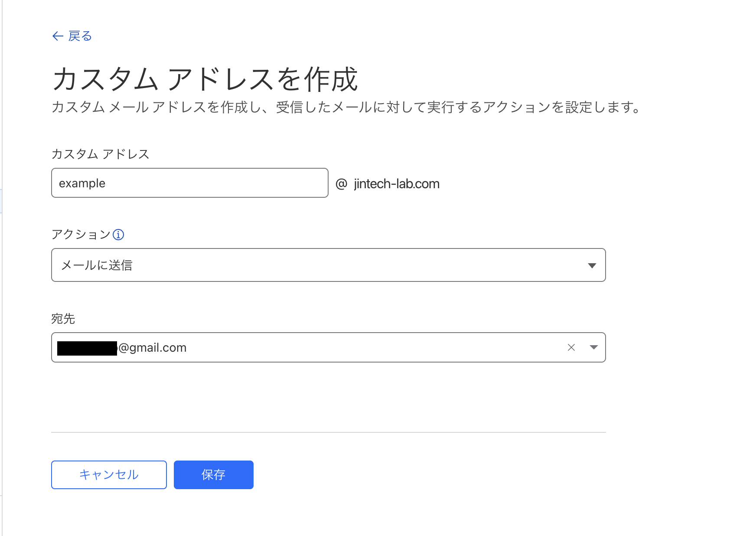Click the gmail.com destination address text
Viewport: 756px width, 536px height.
(x=153, y=348)
